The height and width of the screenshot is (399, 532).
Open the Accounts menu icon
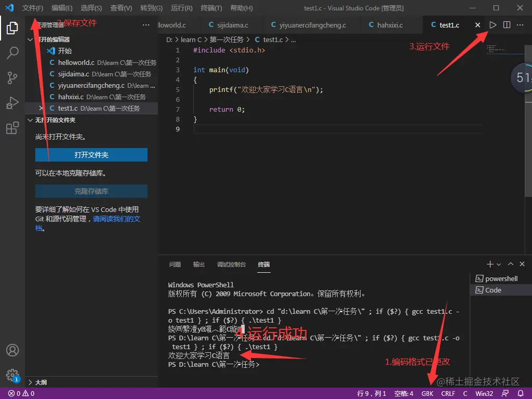pyautogui.click(x=12, y=350)
